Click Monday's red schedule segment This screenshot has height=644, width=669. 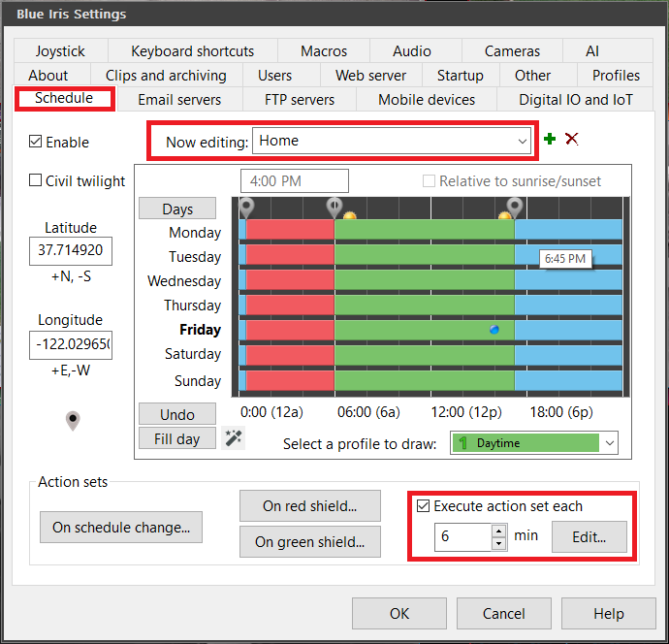coord(290,230)
